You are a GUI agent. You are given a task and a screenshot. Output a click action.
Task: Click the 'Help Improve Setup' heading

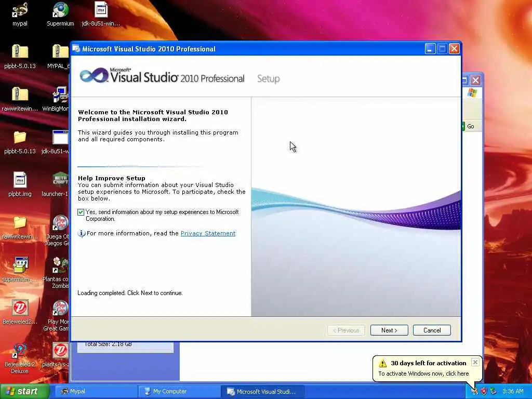pos(112,178)
